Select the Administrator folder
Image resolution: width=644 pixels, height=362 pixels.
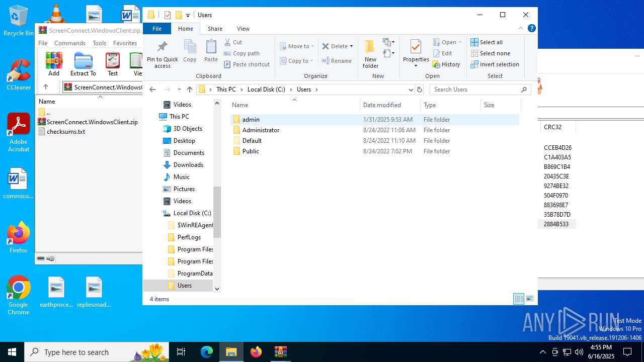coord(375,130)
